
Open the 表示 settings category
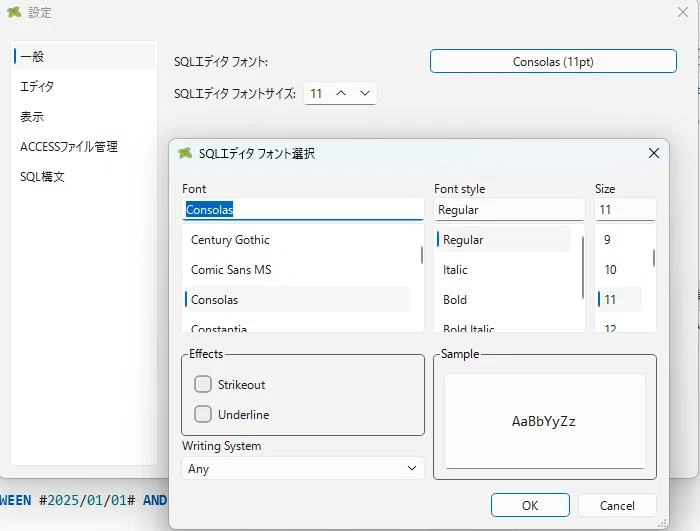[x=83, y=117]
